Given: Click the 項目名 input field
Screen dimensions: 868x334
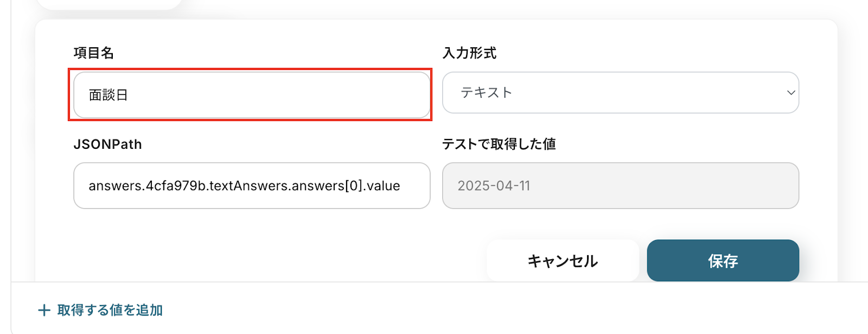Looking at the screenshot, I should click(x=252, y=95).
